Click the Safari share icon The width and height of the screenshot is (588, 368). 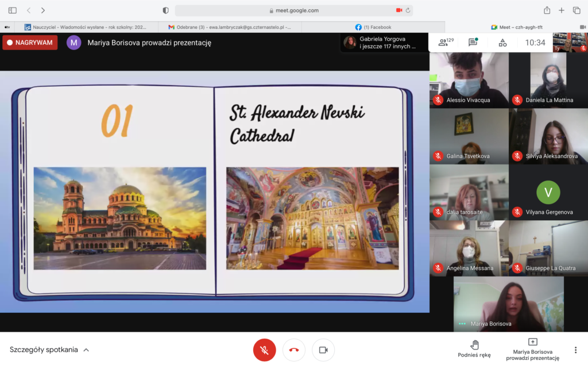point(547,10)
